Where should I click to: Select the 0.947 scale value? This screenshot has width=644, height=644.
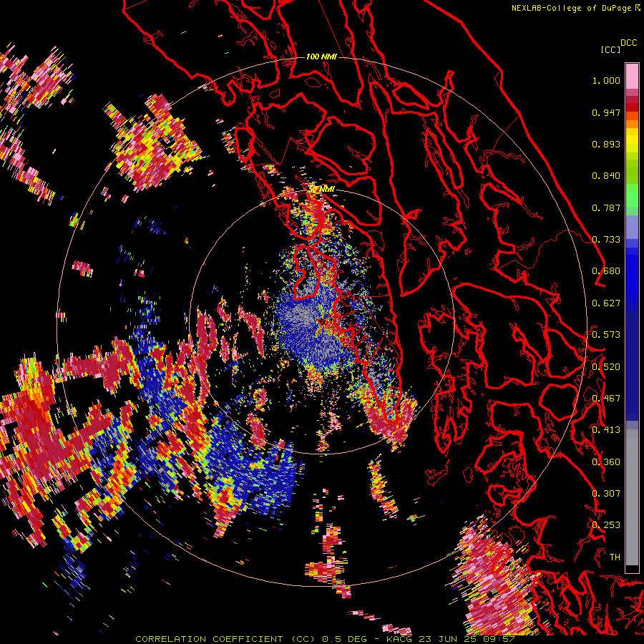click(x=606, y=112)
